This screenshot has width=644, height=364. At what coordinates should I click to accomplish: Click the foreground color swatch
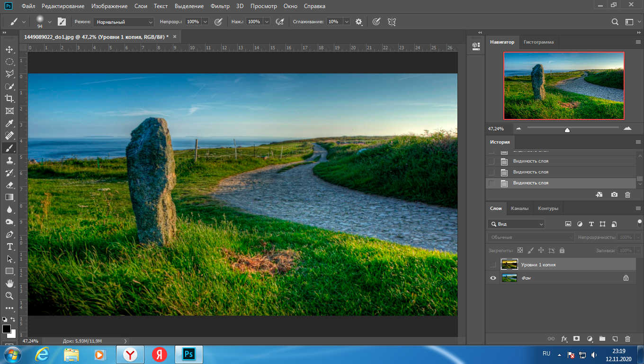coord(7,329)
